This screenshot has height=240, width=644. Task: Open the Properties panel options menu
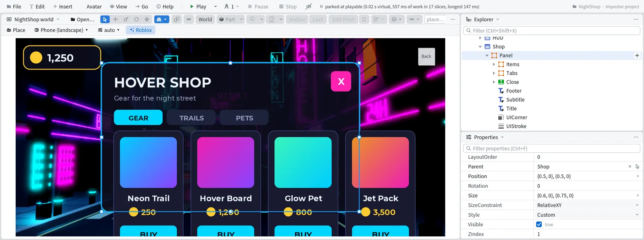pyautogui.click(x=636, y=137)
